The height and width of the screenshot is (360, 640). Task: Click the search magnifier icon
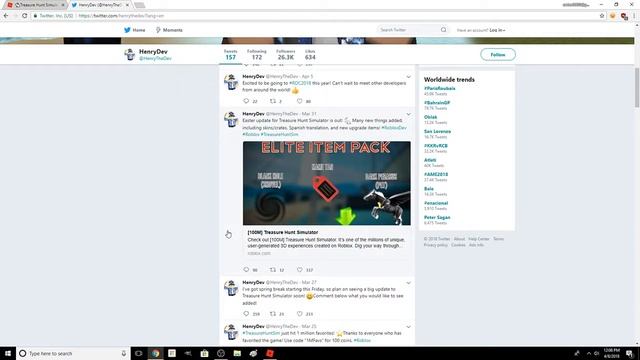(443, 30)
